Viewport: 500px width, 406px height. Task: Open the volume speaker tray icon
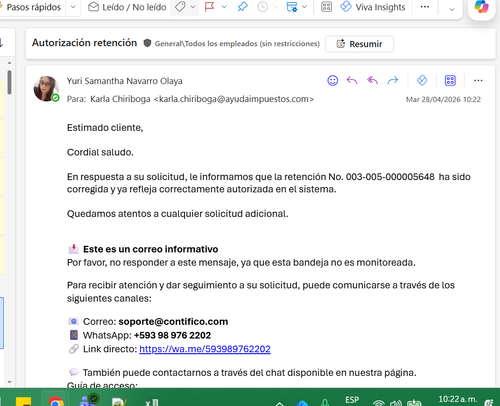tap(396, 403)
